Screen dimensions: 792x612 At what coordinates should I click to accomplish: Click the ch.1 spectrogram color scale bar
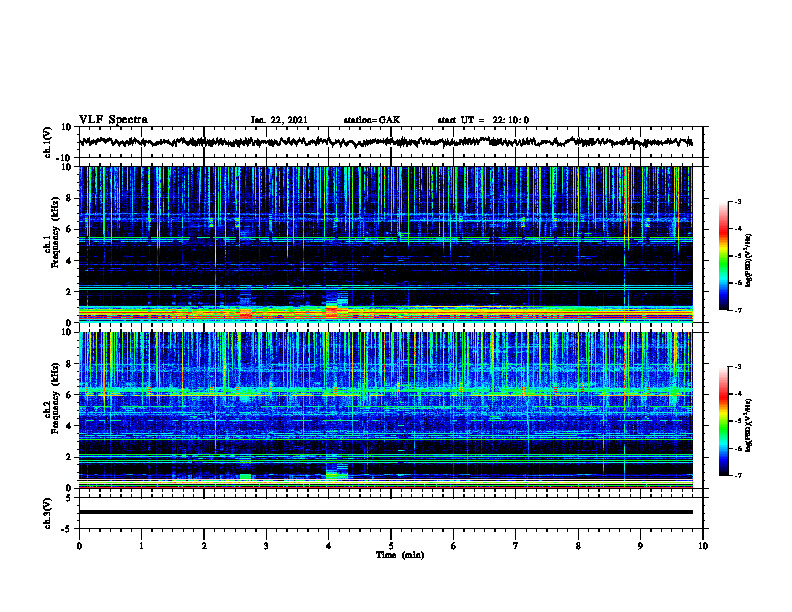pyautogui.click(x=723, y=256)
